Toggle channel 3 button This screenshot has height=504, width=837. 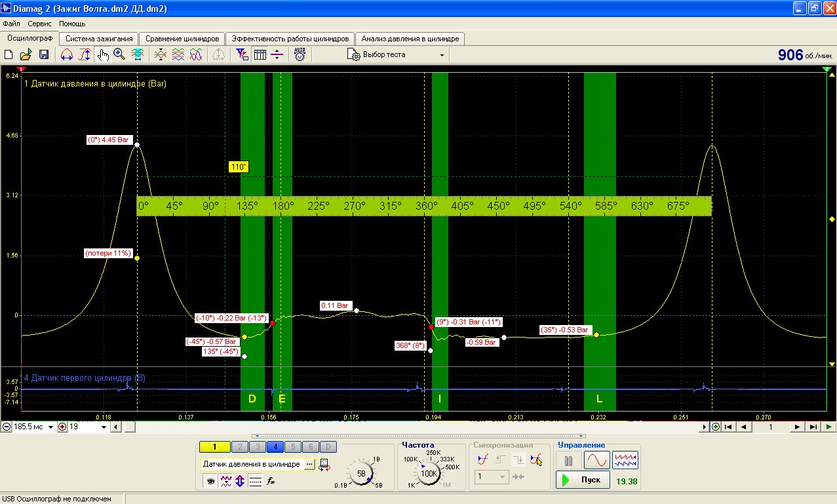[258, 447]
